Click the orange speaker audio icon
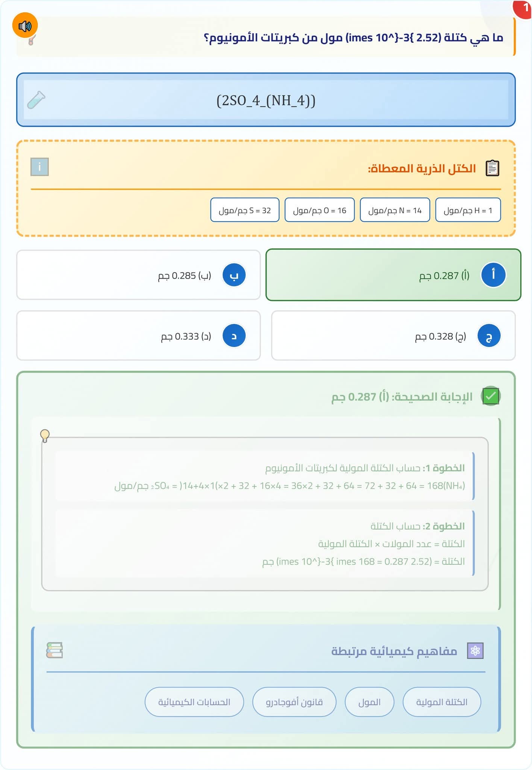532x770 pixels. pos(25,26)
